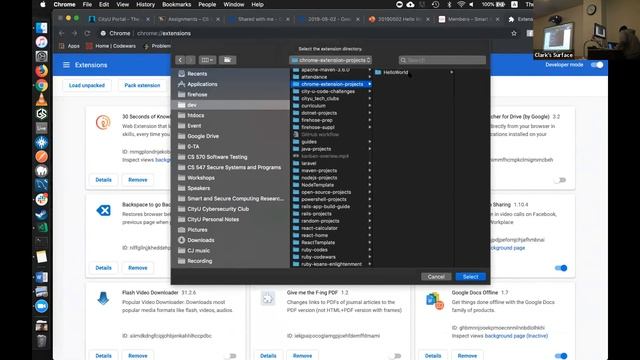Switch to the Assignments browser tab
This screenshot has width=640, height=360.
[x=189, y=19]
